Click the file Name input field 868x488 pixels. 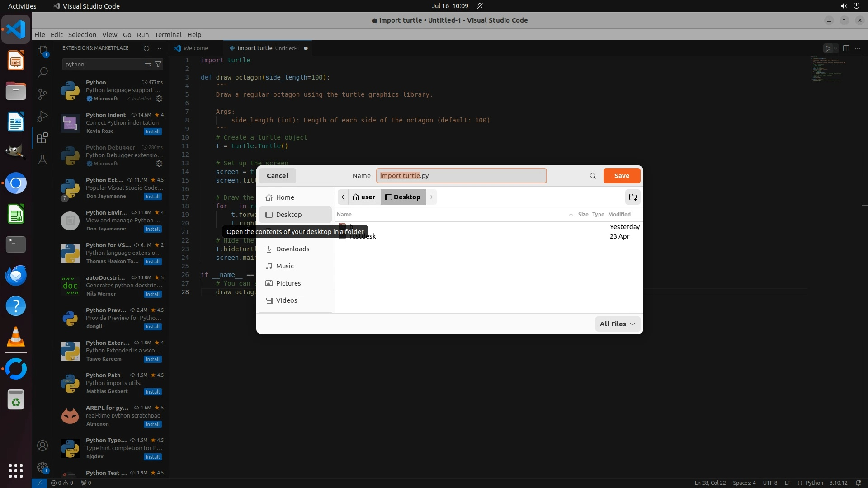[461, 176]
